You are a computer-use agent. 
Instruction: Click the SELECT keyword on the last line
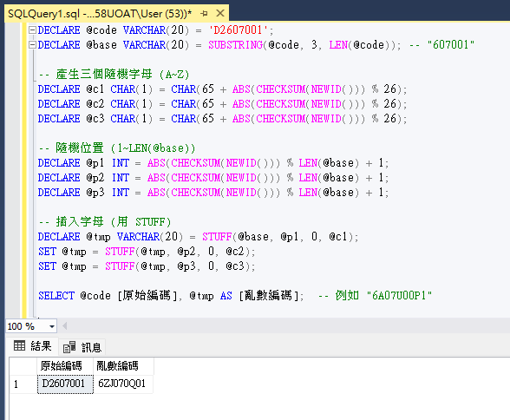(x=56, y=296)
